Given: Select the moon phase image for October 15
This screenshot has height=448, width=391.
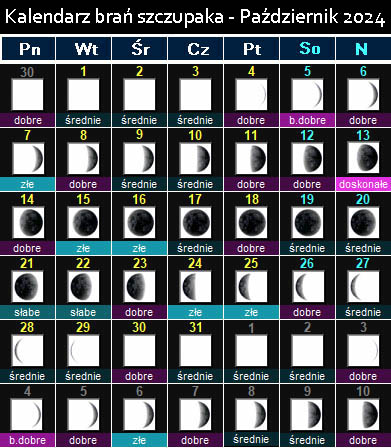Looking at the screenshot, I should (83, 222).
